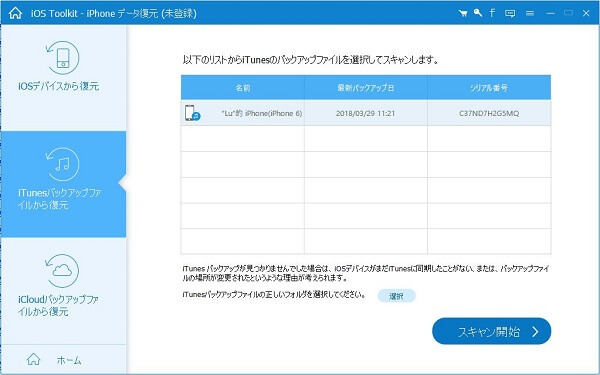Select iOSデバイスから復元 phone icon

tap(62, 58)
